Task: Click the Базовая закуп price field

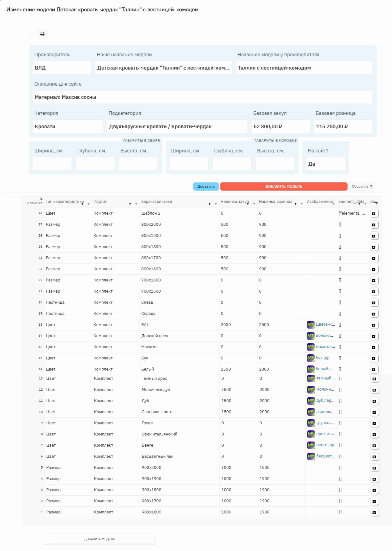Action: tap(280, 126)
